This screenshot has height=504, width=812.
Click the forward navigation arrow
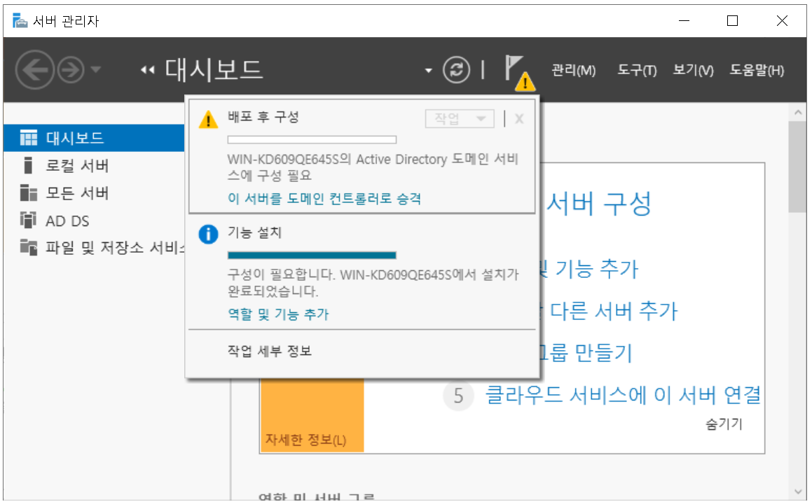point(71,70)
